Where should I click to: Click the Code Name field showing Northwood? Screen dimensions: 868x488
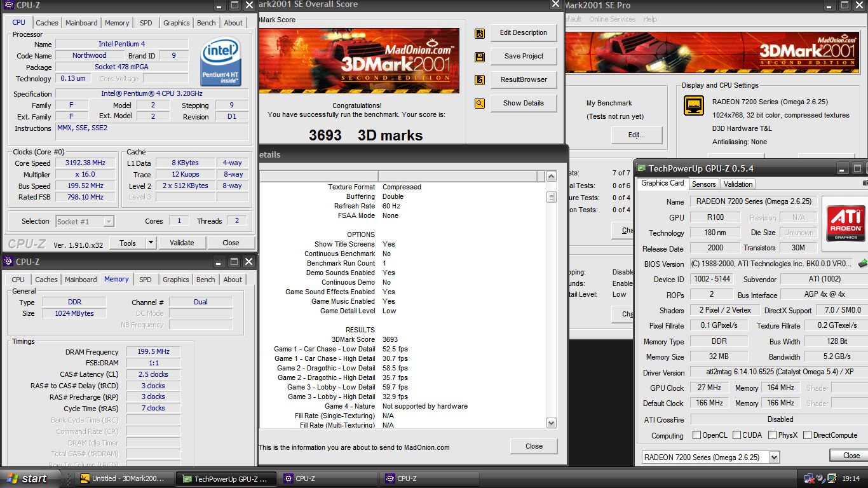[89, 56]
